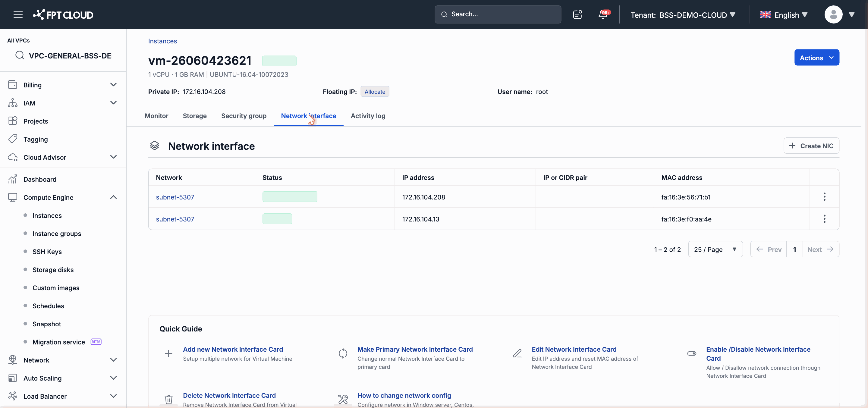
Task: Click the Compute Engine monitor icon
Action: 12,197
